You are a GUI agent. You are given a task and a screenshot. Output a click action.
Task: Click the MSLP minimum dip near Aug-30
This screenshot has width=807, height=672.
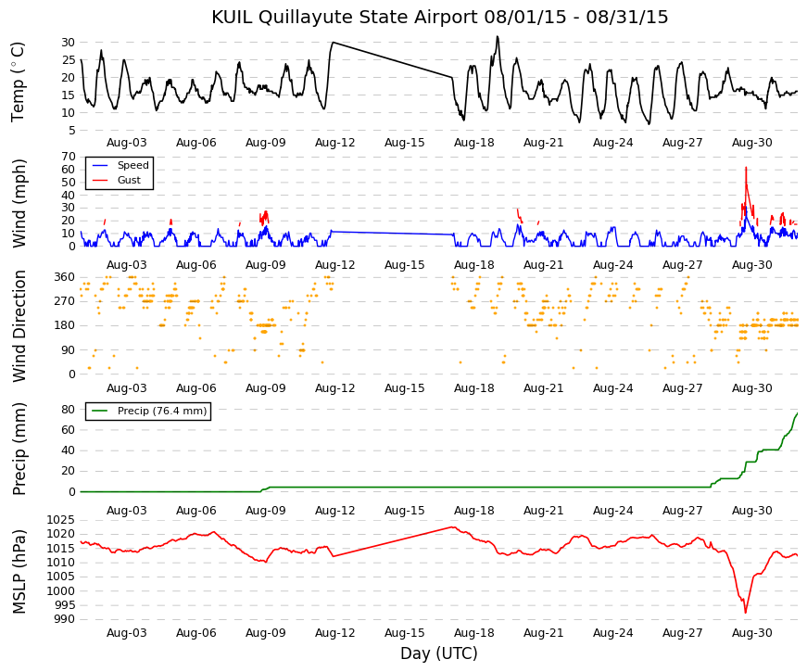click(x=745, y=613)
